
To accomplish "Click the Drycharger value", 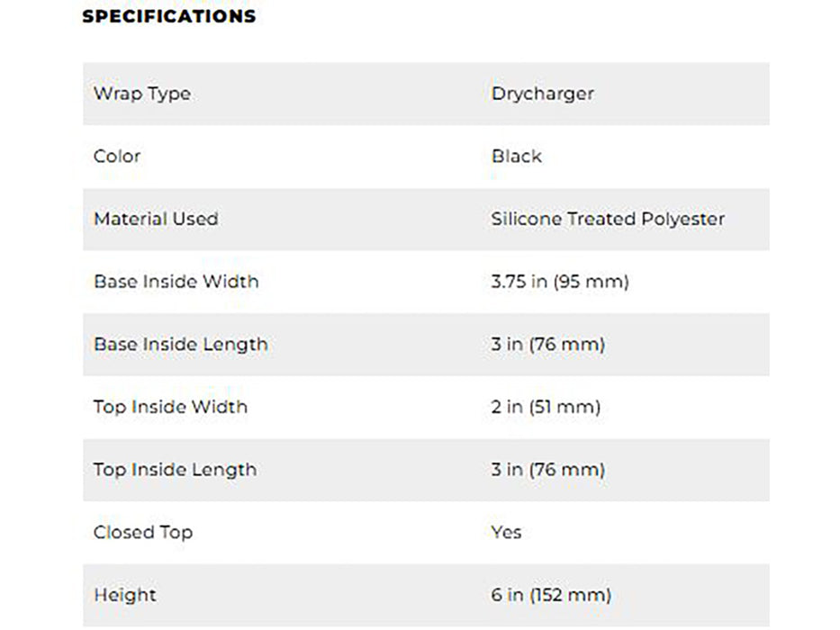I will (x=543, y=94).
